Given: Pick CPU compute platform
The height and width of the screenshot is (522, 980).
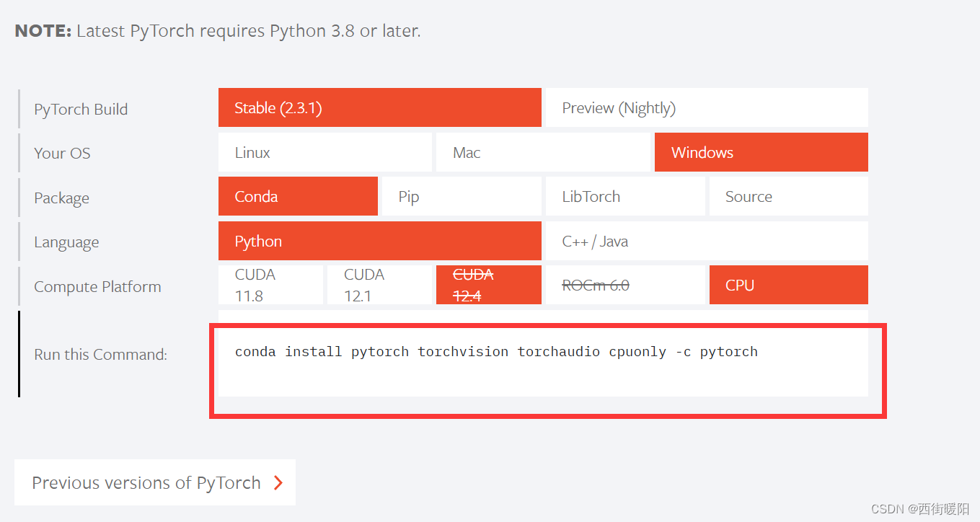Looking at the screenshot, I should (789, 285).
